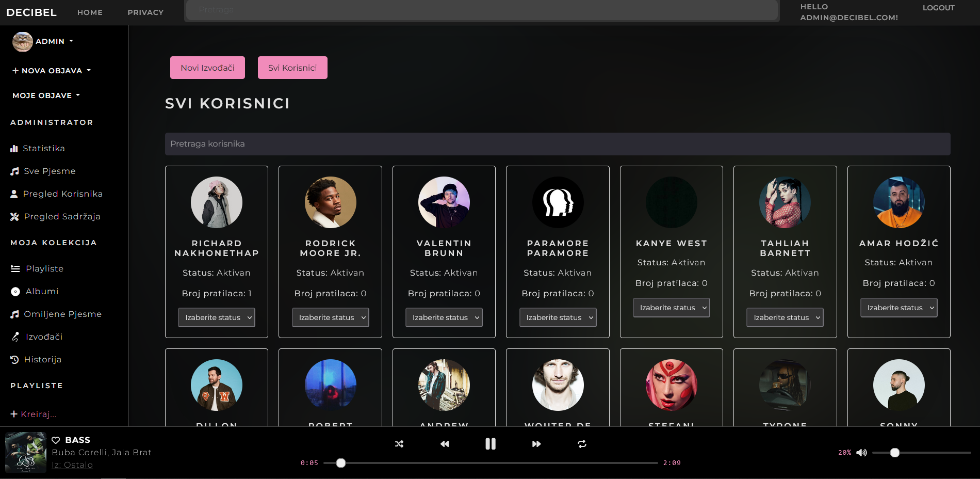Like the song BASS with heart icon

(x=56, y=440)
